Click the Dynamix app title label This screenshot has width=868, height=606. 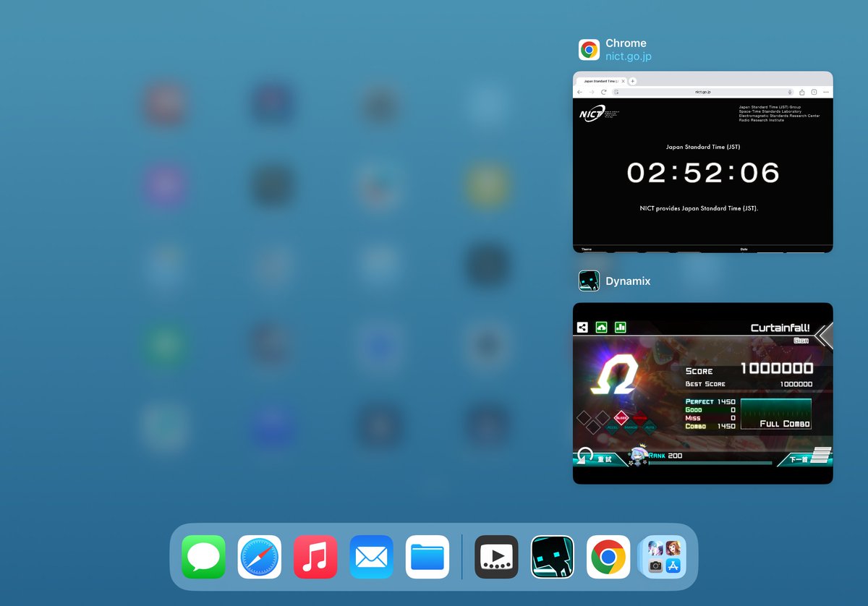(x=629, y=281)
